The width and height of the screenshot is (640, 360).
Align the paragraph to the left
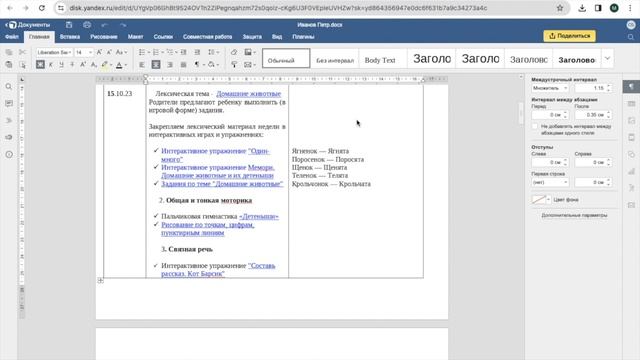(x=142, y=64)
